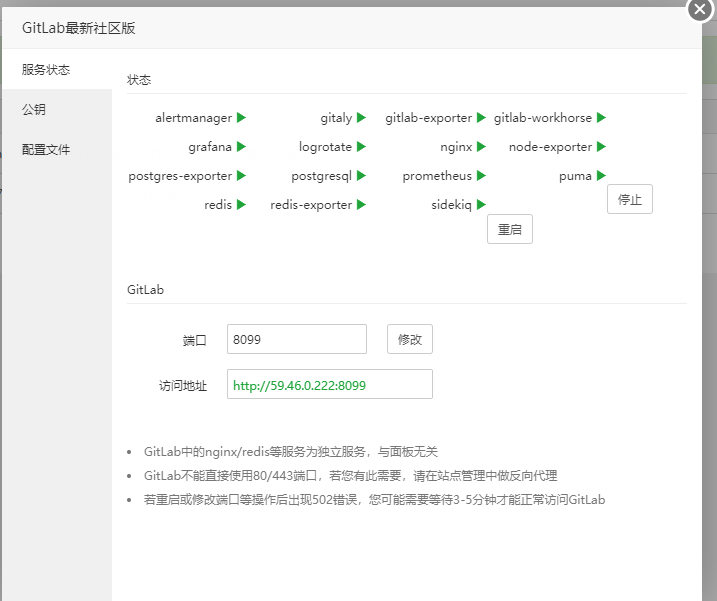Click the green arrow beside grafana

[x=241, y=146]
